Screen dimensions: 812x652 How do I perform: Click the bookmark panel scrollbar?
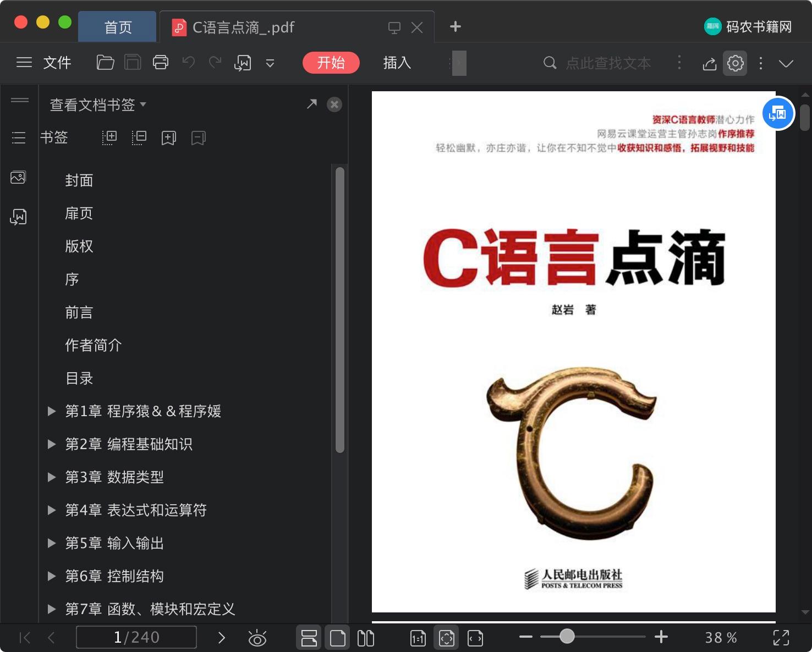(340, 310)
